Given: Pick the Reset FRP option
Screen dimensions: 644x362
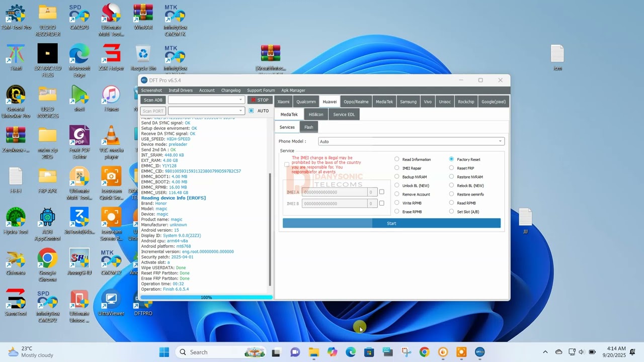Looking at the screenshot, I should tap(451, 168).
